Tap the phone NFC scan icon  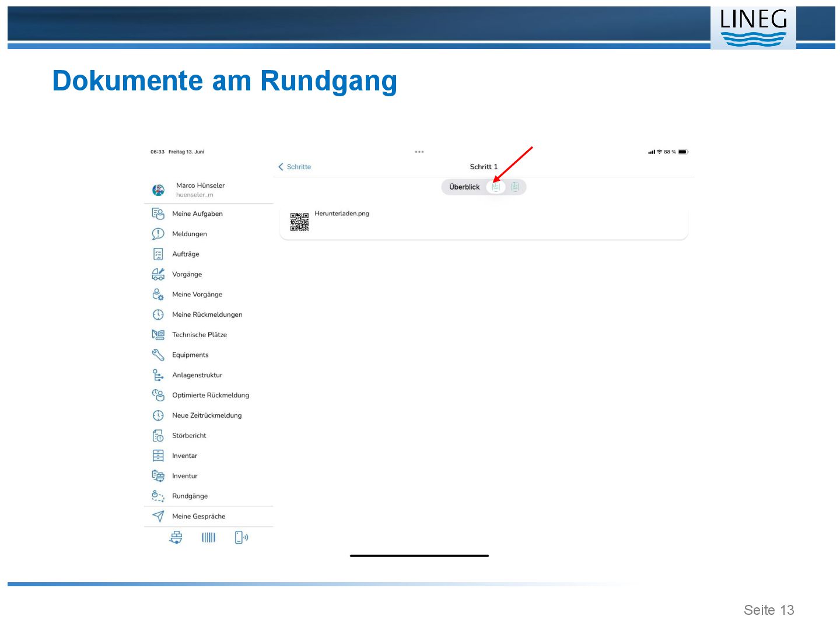tap(241, 537)
